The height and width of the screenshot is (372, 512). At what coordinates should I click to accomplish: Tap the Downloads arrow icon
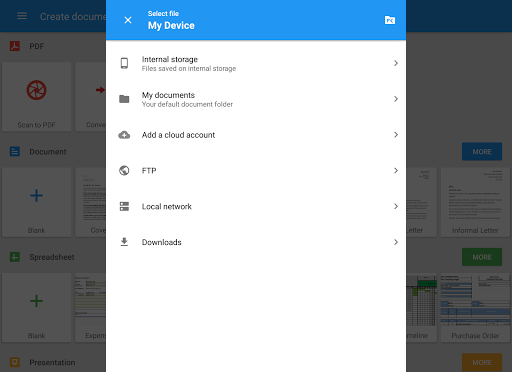[x=124, y=242]
